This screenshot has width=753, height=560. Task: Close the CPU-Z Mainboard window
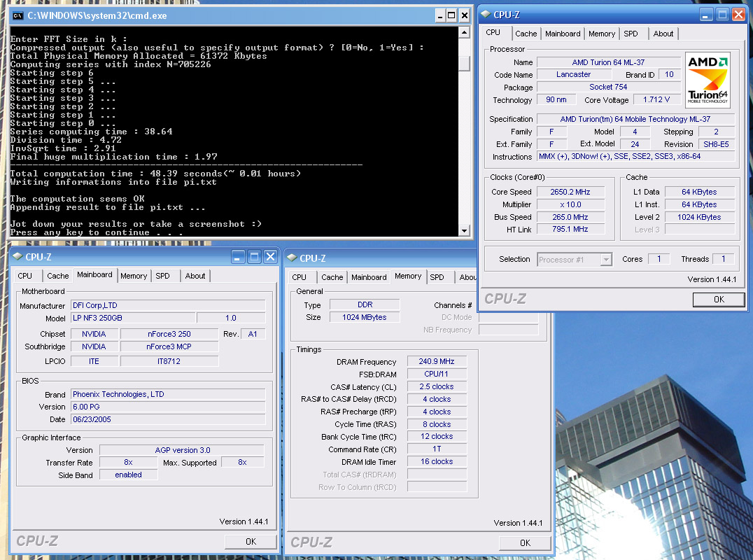pos(270,257)
